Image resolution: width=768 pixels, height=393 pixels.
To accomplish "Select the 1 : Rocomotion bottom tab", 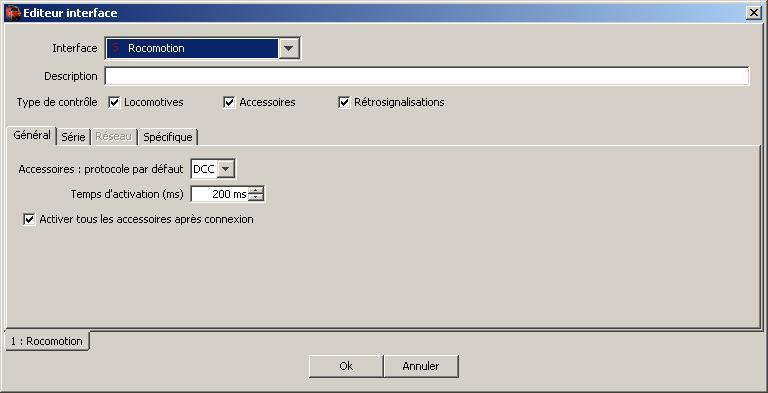I will pos(47,341).
